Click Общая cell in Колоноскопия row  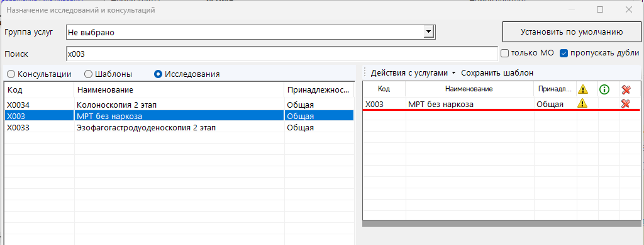pos(301,105)
